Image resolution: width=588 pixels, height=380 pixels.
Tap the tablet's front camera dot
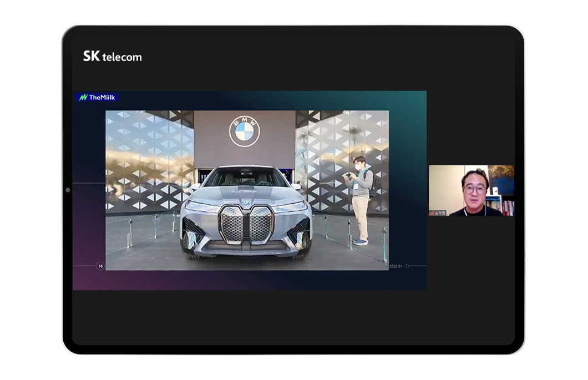click(x=68, y=190)
